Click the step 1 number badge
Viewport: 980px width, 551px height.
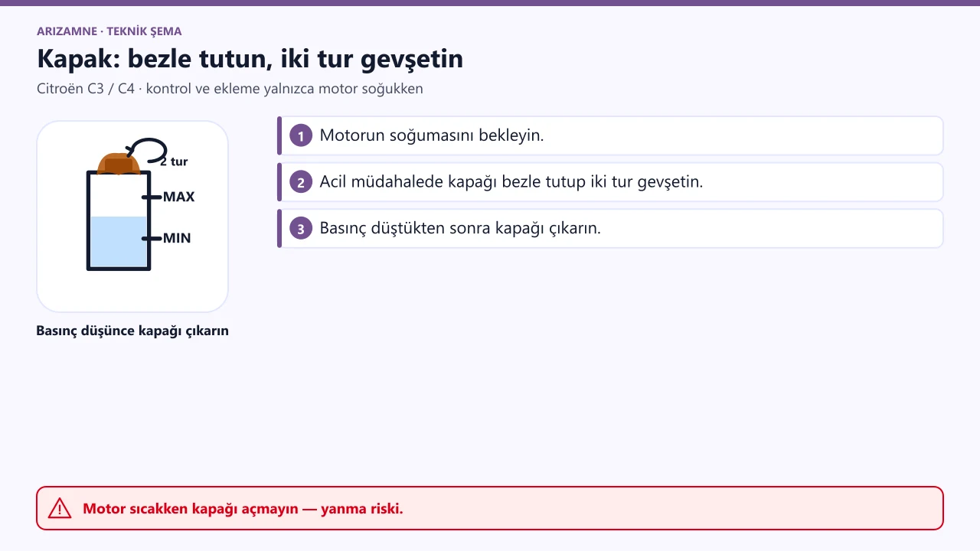click(301, 136)
